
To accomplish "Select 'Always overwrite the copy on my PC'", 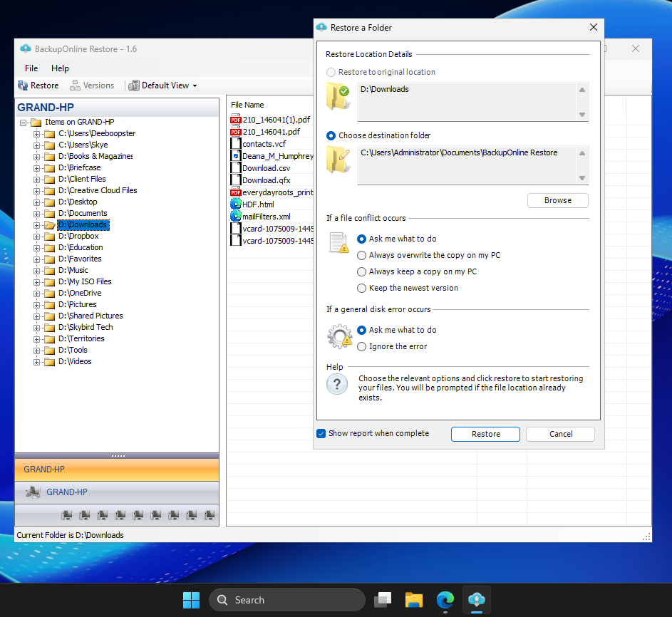I will pos(362,255).
